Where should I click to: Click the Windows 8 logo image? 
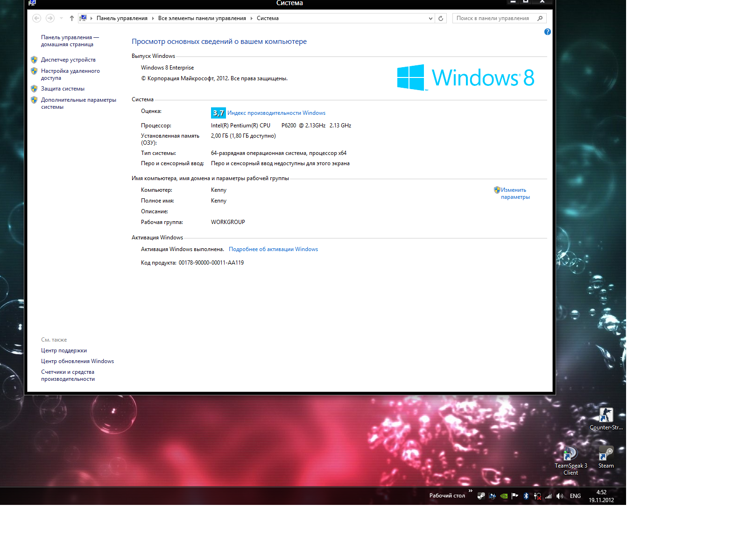[x=465, y=77]
